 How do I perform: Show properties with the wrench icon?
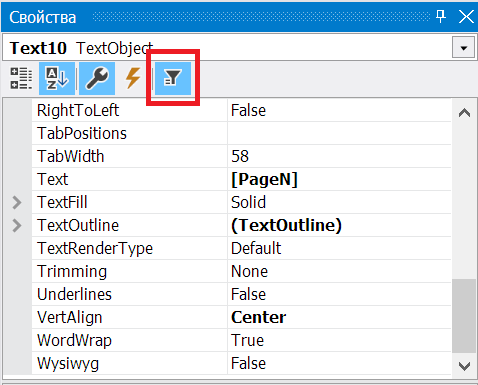coord(97,78)
